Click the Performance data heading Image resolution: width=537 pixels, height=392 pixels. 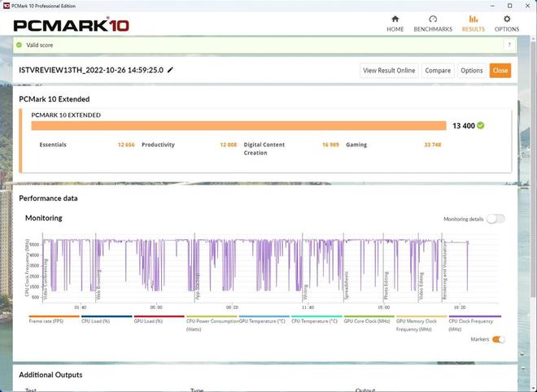tap(48, 198)
